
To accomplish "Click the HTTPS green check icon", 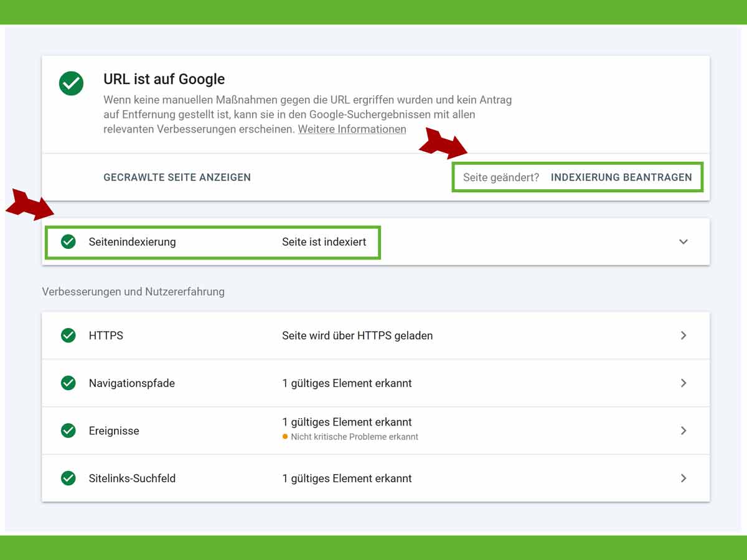I will (x=68, y=335).
